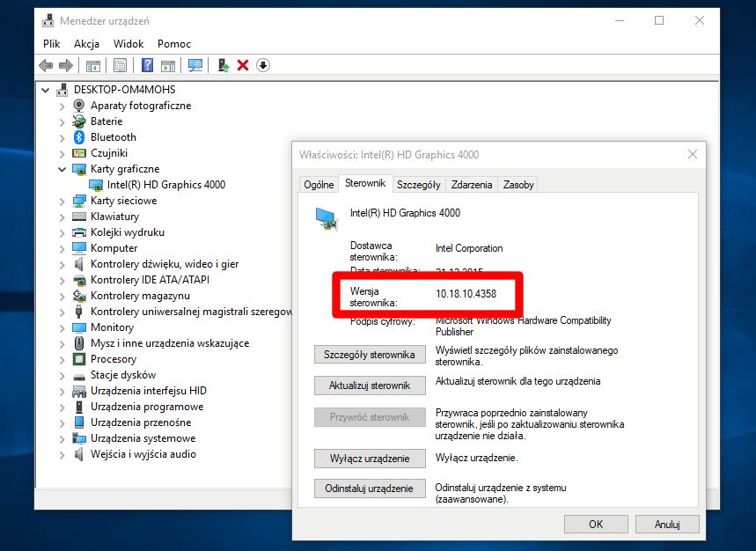The width and height of the screenshot is (756, 551).
Task: Click the Disable device down-arrow icon
Action: tap(263, 65)
